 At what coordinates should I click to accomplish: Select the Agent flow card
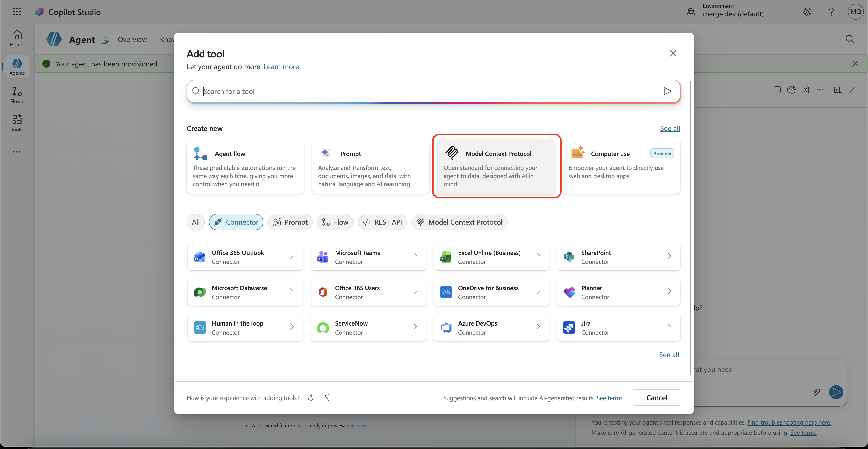[245, 166]
